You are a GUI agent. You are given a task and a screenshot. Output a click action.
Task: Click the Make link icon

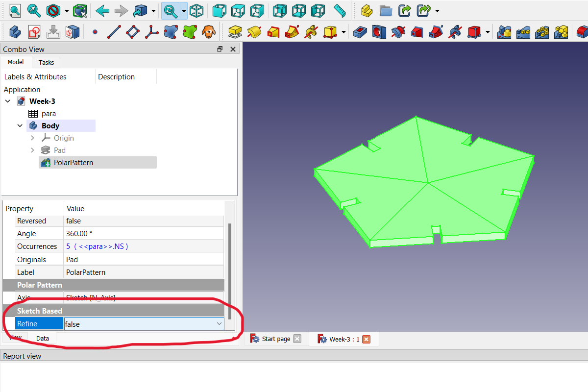point(404,10)
